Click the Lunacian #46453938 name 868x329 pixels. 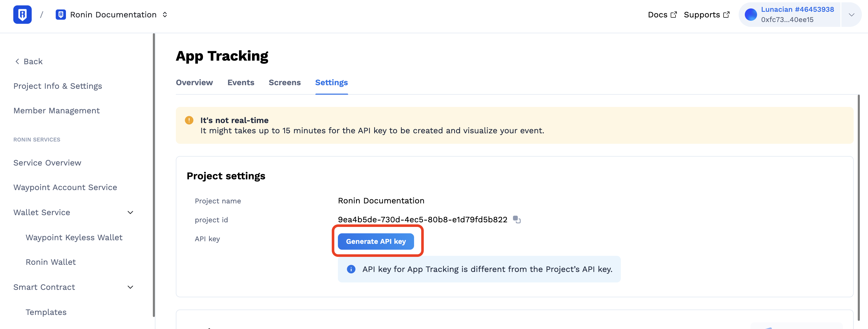click(797, 9)
